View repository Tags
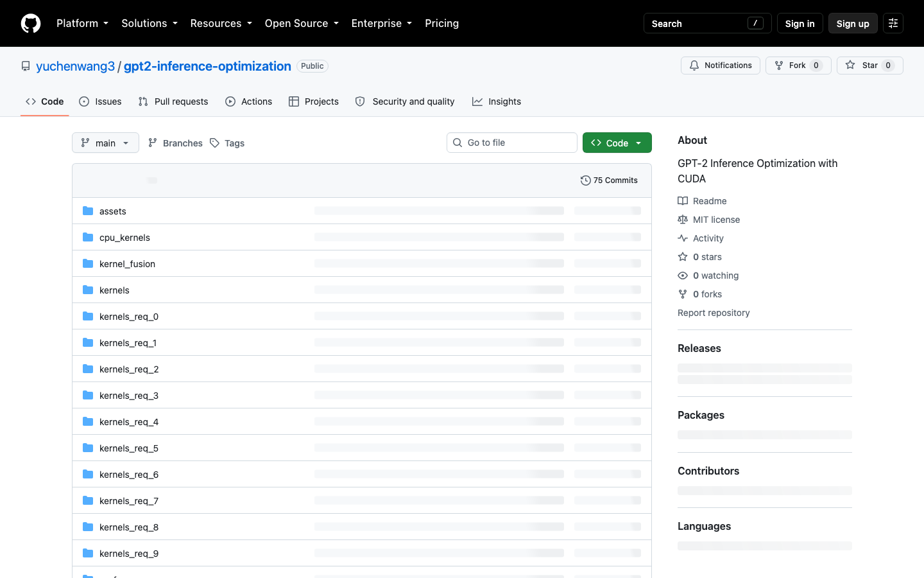The width and height of the screenshot is (924, 578). click(227, 143)
